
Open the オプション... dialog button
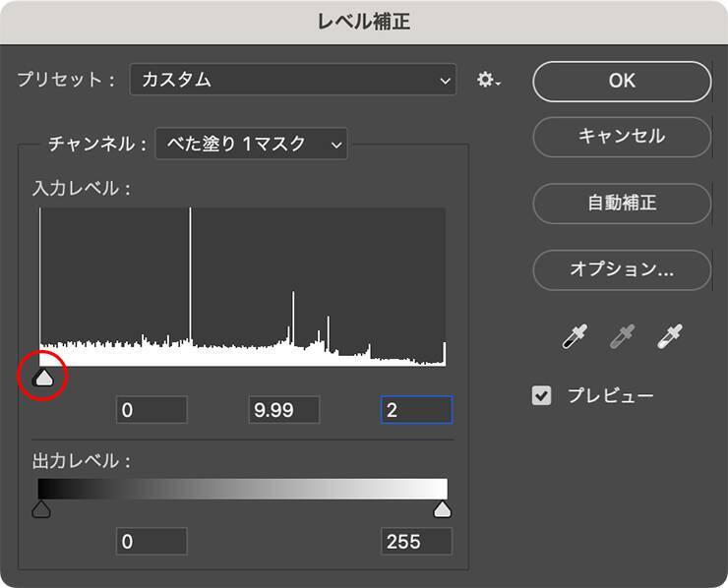point(622,268)
